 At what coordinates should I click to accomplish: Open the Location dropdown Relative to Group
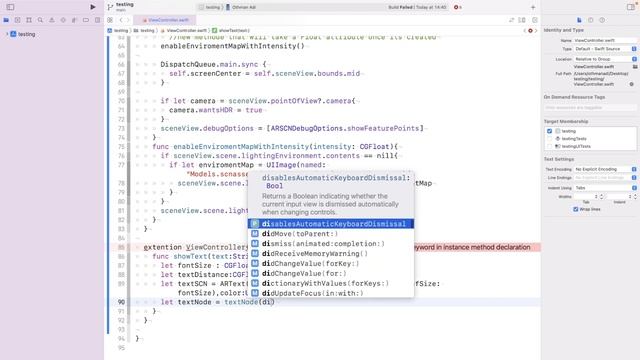(605, 59)
